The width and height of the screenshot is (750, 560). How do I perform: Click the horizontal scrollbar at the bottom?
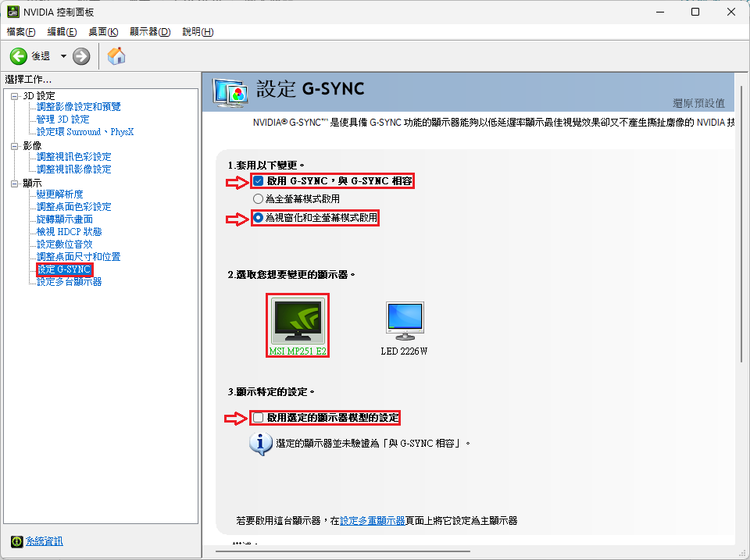(x=343, y=551)
